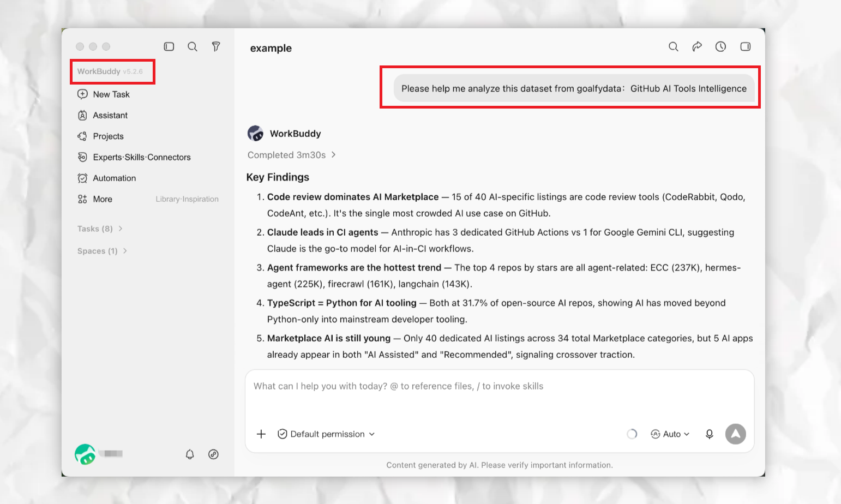Focus the message input field
841x504 pixels.
point(500,386)
